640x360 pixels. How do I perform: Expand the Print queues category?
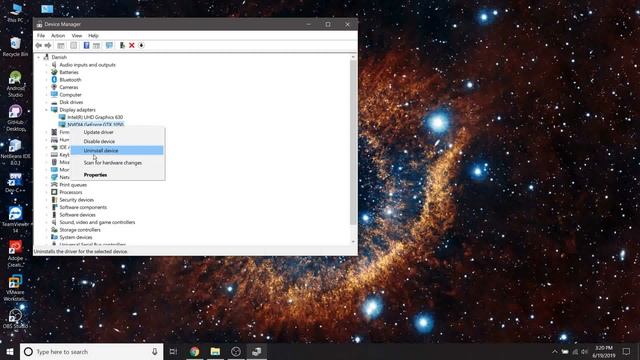coord(47,184)
